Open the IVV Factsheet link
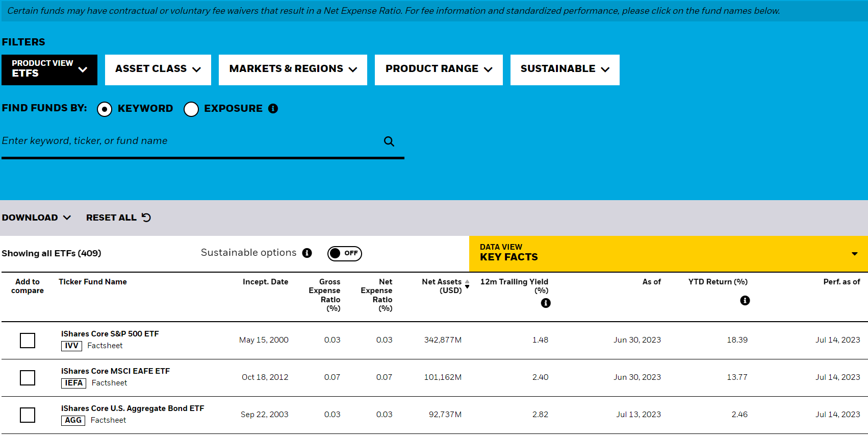 tap(105, 346)
